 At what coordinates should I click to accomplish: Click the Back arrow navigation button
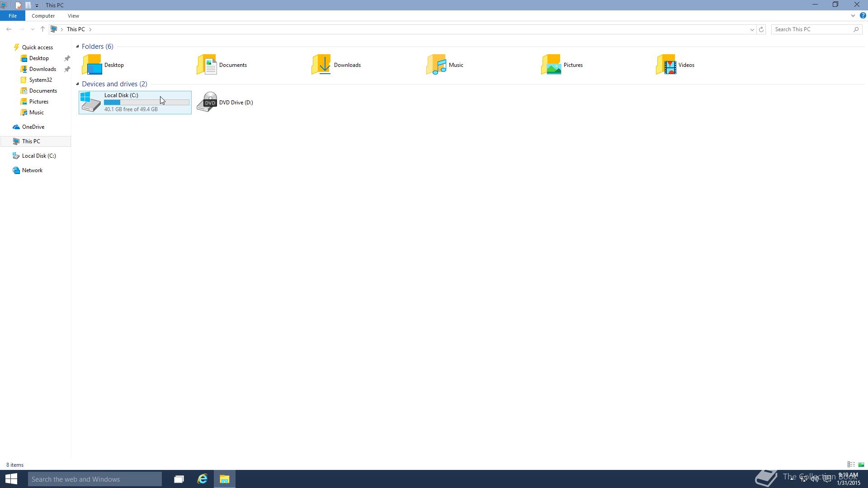[x=9, y=29]
